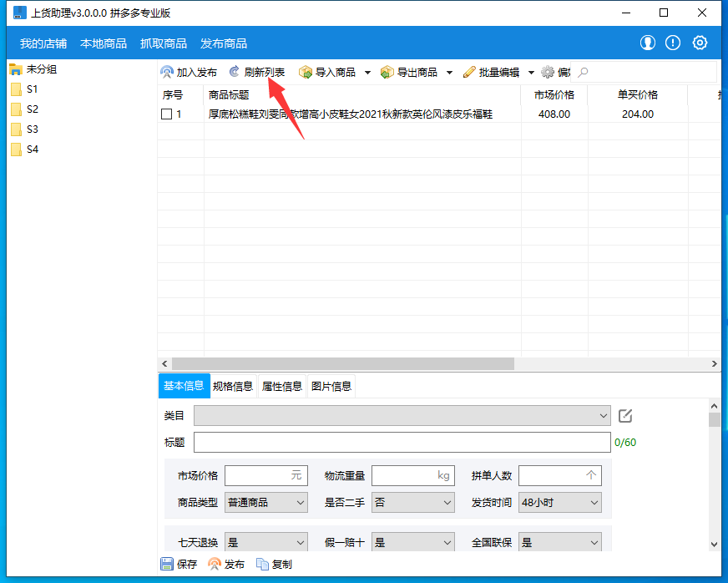Open the 全国联保 dropdown

click(x=560, y=542)
